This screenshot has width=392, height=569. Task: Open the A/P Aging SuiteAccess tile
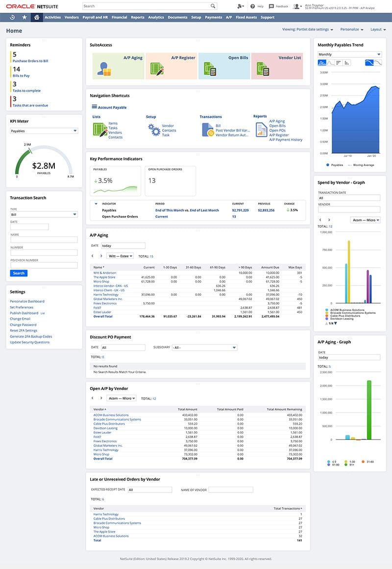point(118,66)
